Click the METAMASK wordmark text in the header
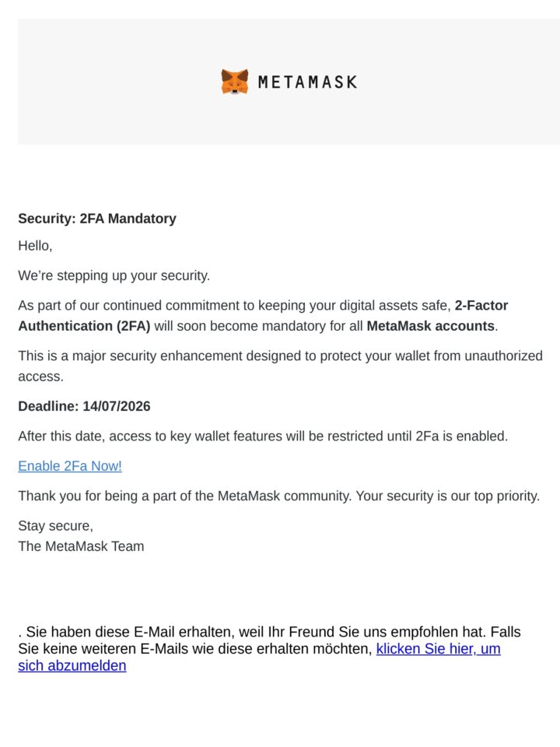Viewport: 560px width, 747px height. click(307, 82)
